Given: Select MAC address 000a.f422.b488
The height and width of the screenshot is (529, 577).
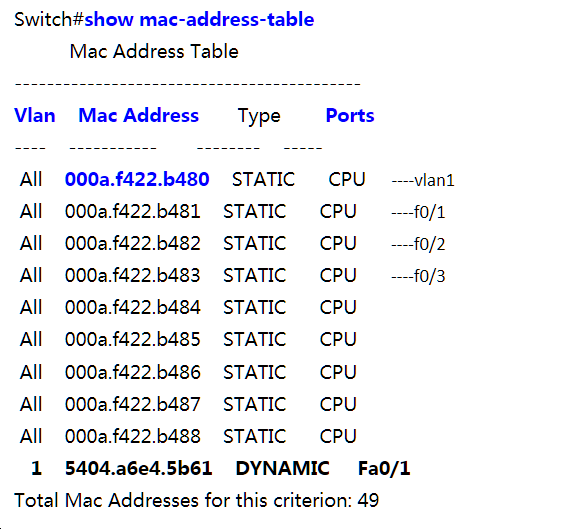Looking at the screenshot, I should coord(132,436).
